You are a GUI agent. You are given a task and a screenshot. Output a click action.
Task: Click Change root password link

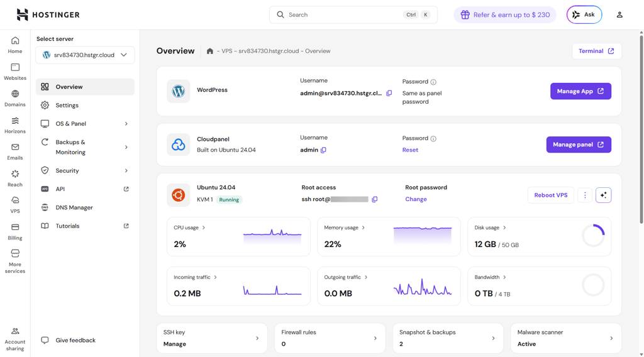click(x=416, y=199)
